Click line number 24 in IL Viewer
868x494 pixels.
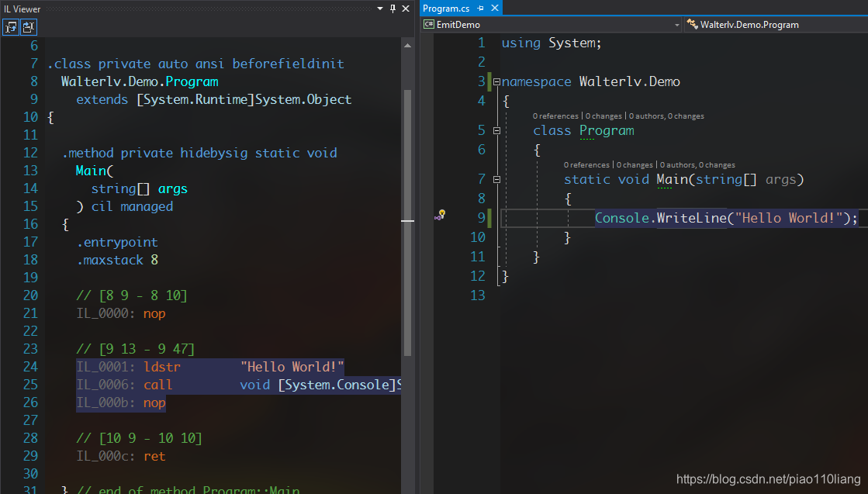point(30,368)
